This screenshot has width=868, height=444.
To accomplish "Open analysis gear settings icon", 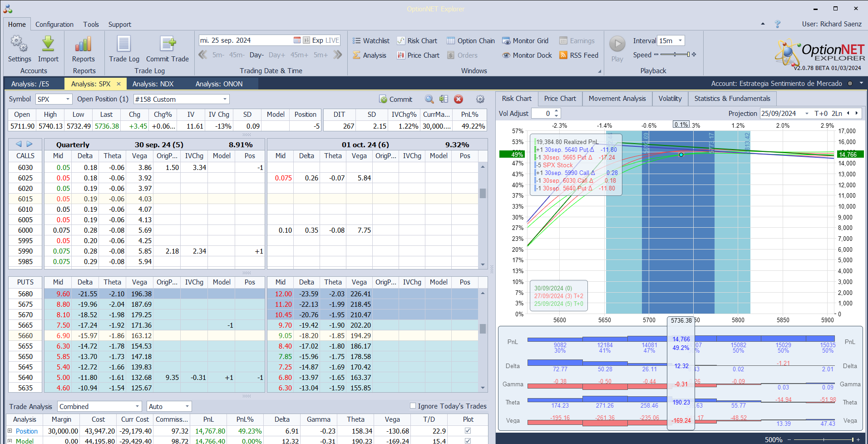I will (480, 99).
